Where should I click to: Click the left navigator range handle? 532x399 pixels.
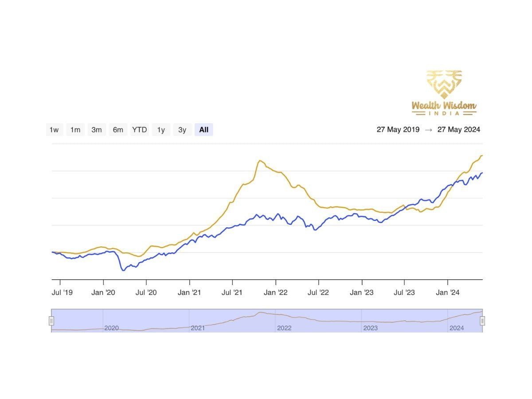point(51,321)
